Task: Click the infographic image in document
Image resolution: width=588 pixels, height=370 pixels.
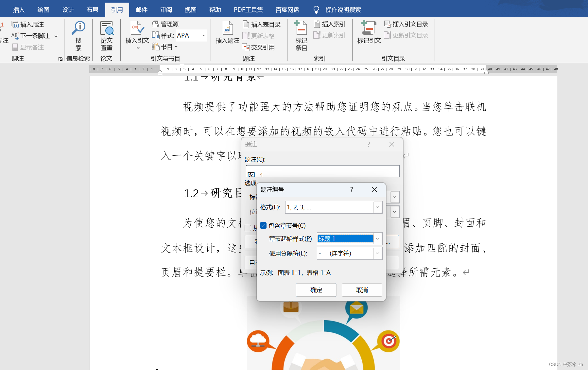Action: point(323,333)
